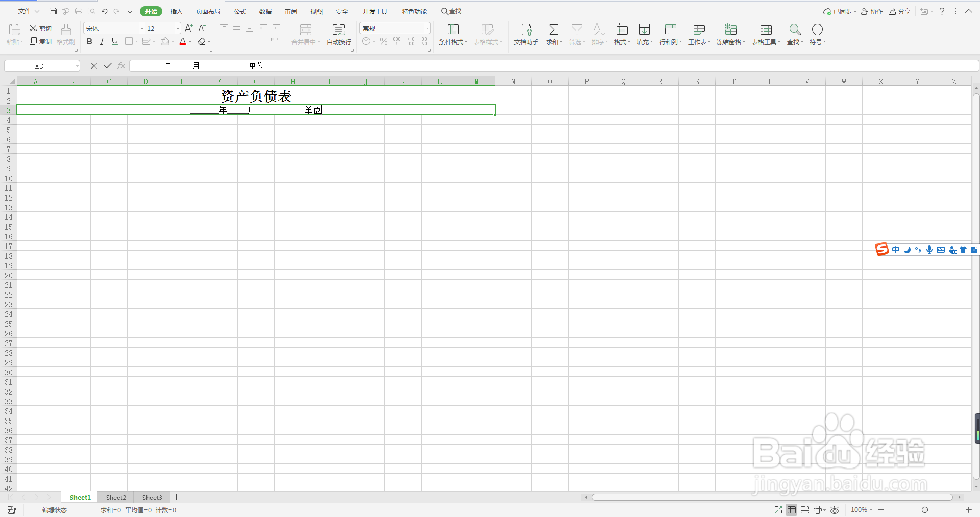Apply percent style format
This screenshot has width=980, height=517.
384,41
